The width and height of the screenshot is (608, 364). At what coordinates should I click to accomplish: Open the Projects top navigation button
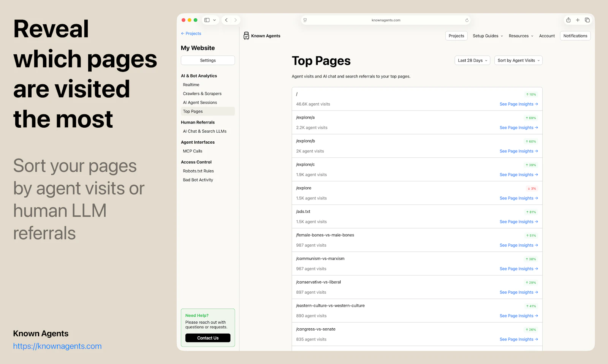tap(456, 36)
